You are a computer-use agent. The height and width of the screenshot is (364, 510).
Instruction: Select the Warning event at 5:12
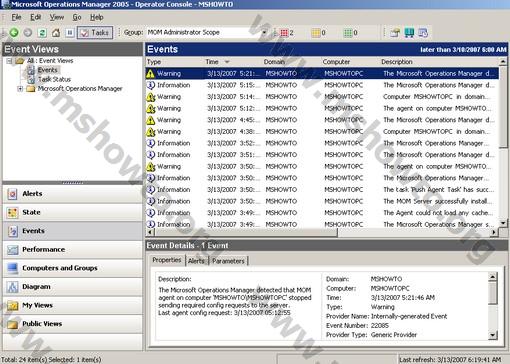322,109
